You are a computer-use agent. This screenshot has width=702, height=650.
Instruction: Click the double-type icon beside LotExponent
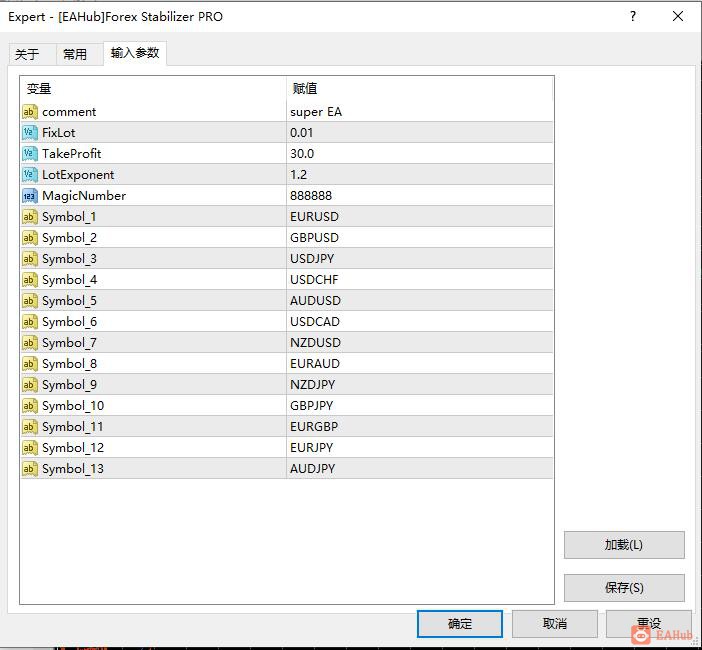coord(30,175)
